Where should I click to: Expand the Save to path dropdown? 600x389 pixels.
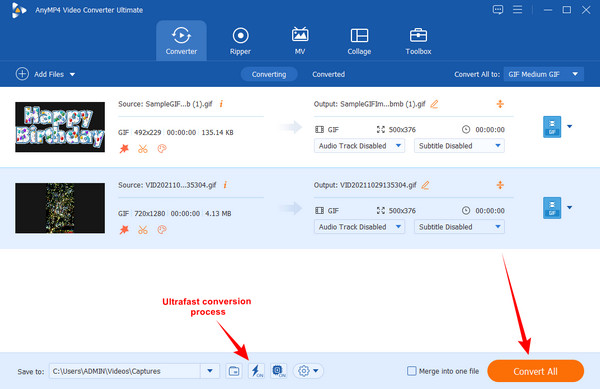210,371
